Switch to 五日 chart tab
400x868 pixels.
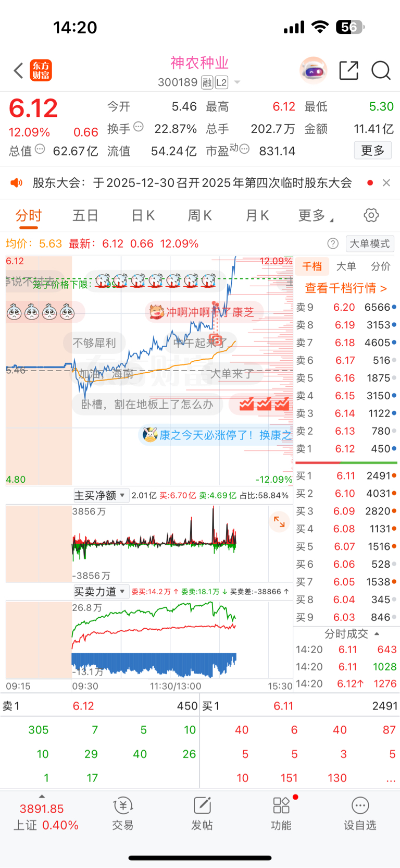tap(85, 216)
